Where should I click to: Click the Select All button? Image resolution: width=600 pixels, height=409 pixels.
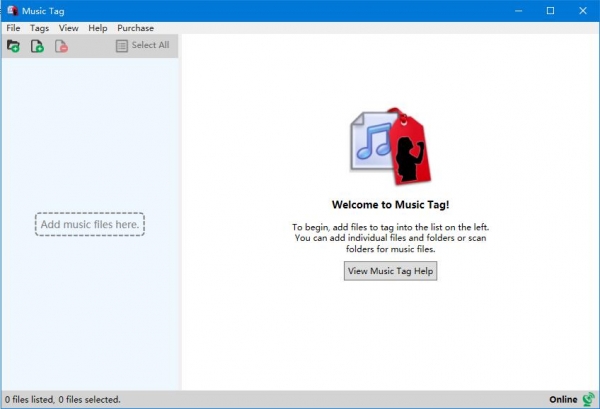tap(143, 46)
